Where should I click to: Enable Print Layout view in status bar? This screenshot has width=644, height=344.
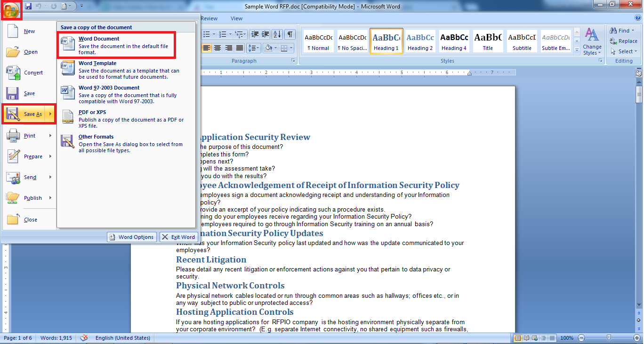[518, 338]
